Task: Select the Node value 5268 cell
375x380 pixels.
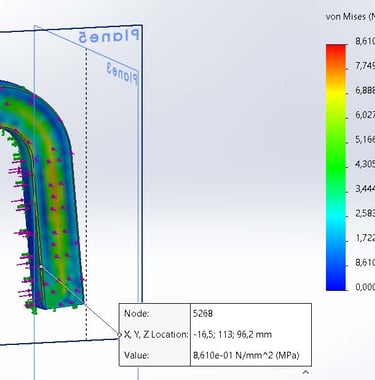Action: point(251,313)
